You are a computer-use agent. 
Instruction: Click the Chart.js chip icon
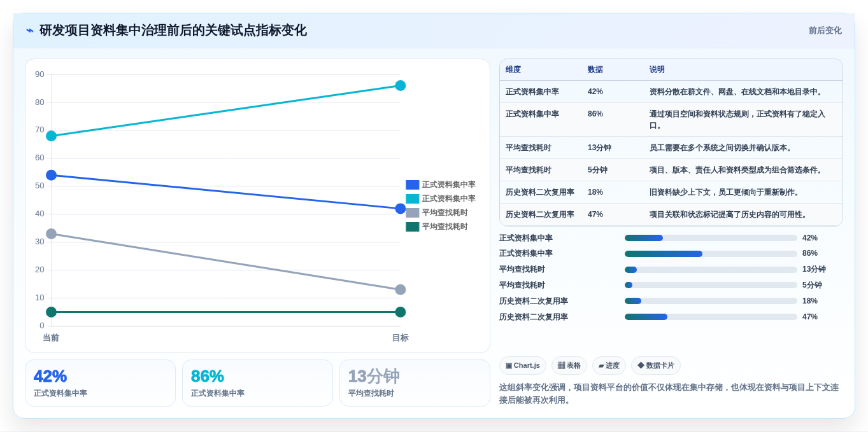click(509, 366)
